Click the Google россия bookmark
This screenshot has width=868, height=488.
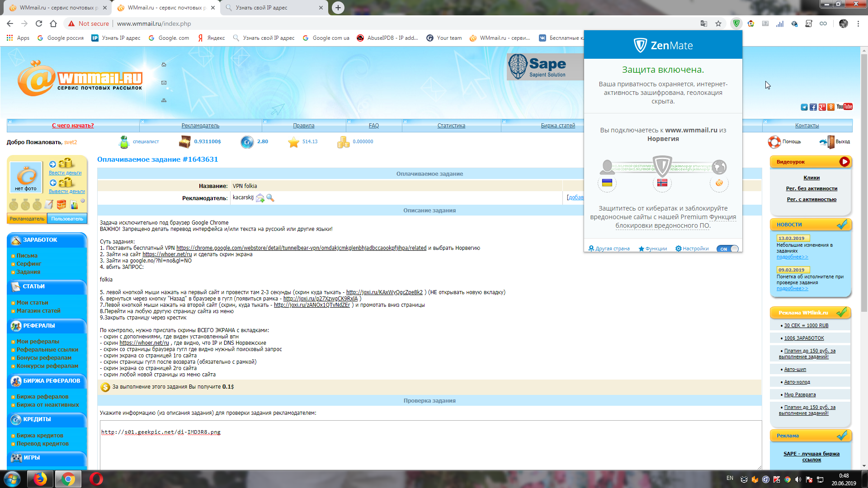[61, 38]
